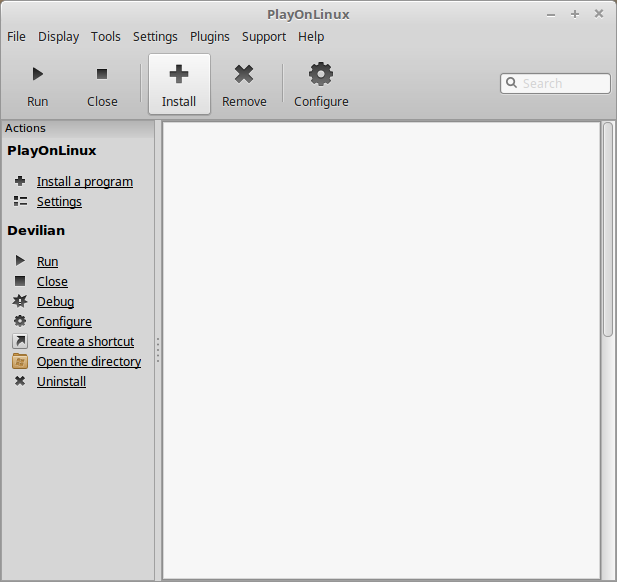This screenshot has width=617, height=582.
Task: Click the sidebar Configure link
Action: 65,322
